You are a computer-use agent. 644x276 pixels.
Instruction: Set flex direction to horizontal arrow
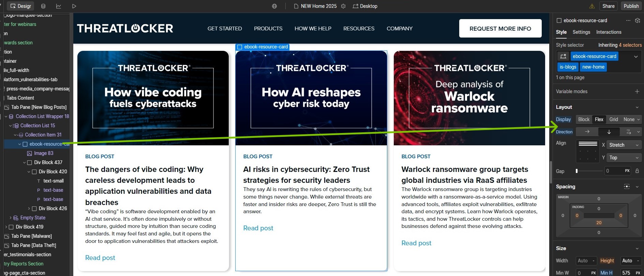(x=587, y=132)
